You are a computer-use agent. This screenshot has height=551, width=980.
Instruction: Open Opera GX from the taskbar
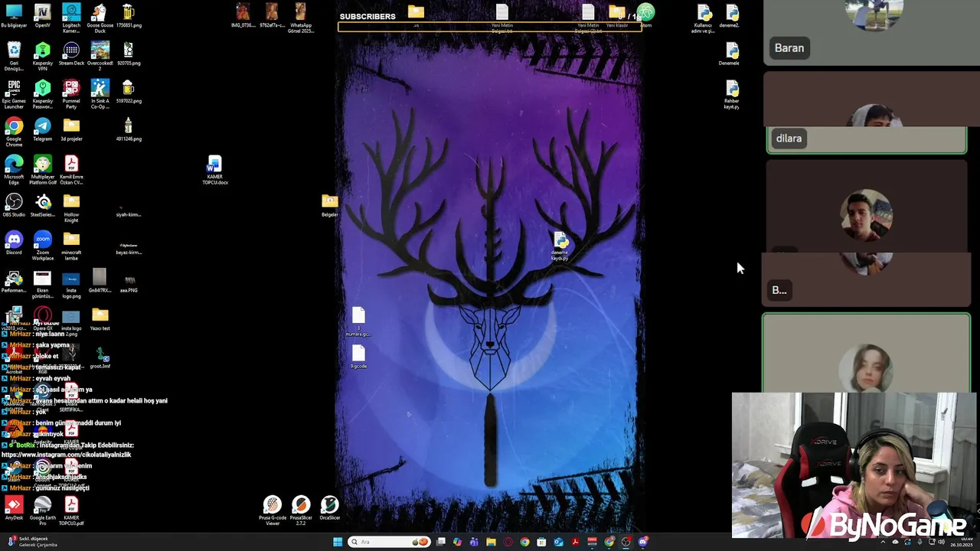(508, 542)
